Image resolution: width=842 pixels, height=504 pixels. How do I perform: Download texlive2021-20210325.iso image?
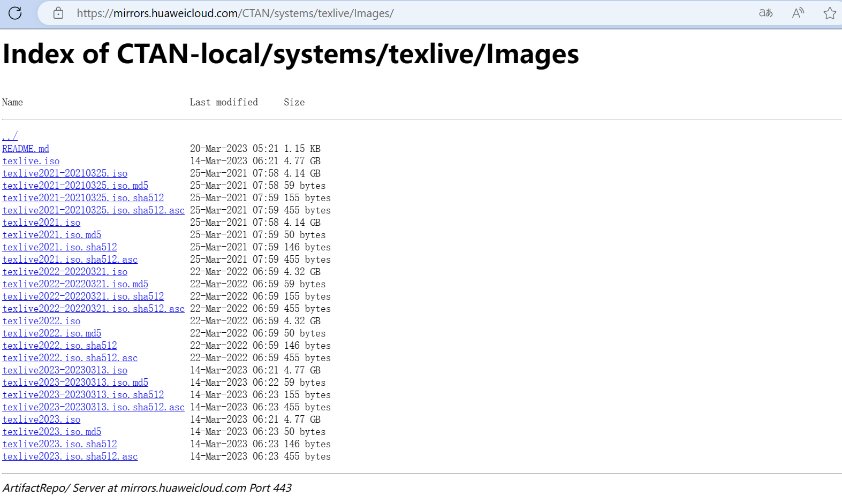pyautogui.click(x=65, y=173)
